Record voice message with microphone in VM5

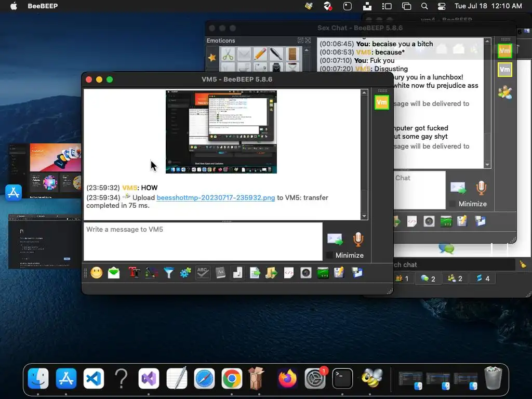[358, 239]
